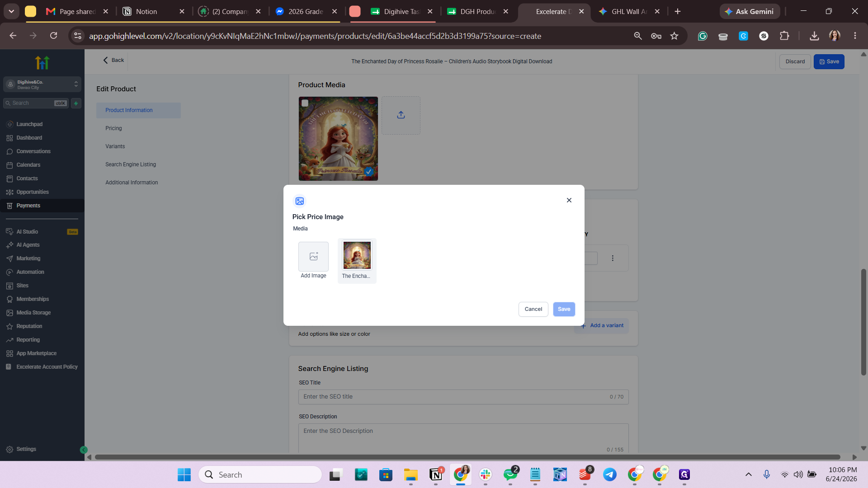Save the picked price image
The height and width of the screenshot is (488, 868).
[564, 309]
